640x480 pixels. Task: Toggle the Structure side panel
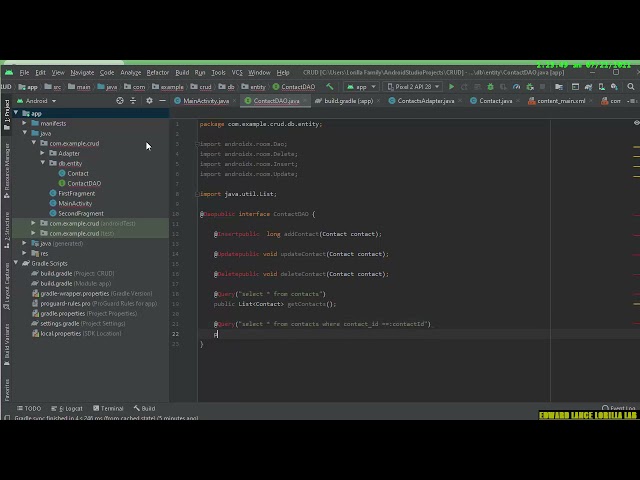click(x=7, y=230)
